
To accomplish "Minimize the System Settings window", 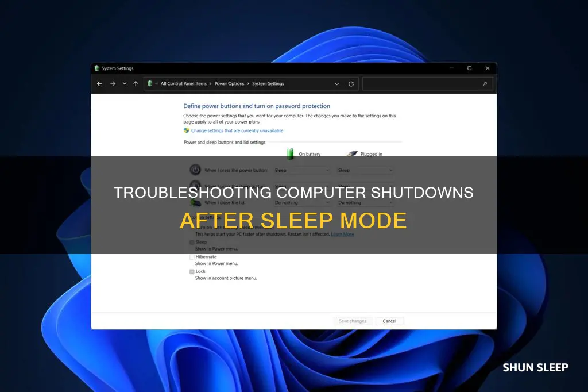I will pos(452,68).
